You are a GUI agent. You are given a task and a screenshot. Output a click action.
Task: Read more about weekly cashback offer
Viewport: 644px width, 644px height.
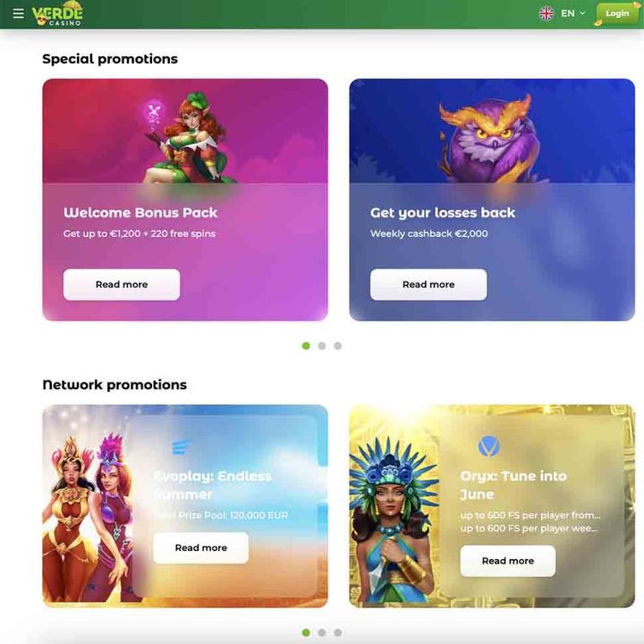click(428, 284)
